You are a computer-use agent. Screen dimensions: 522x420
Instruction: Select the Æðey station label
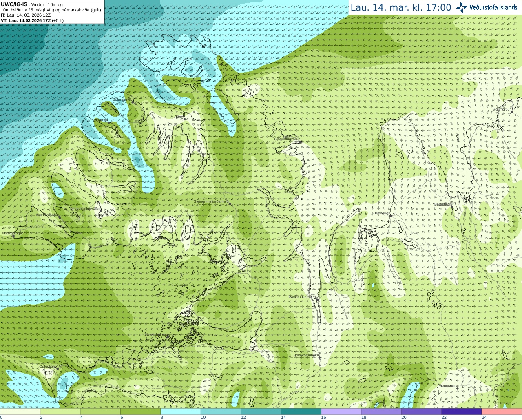(x=180, y=117)
